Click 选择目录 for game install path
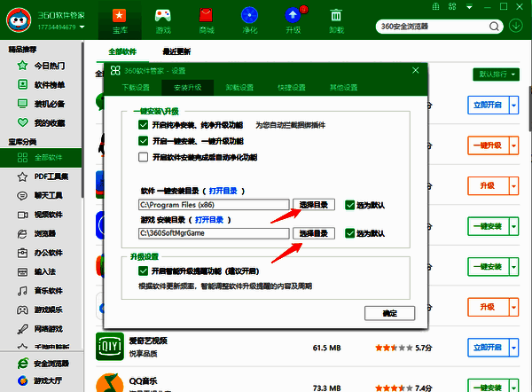This screenshot has width=532, height=392. [314, 233]
